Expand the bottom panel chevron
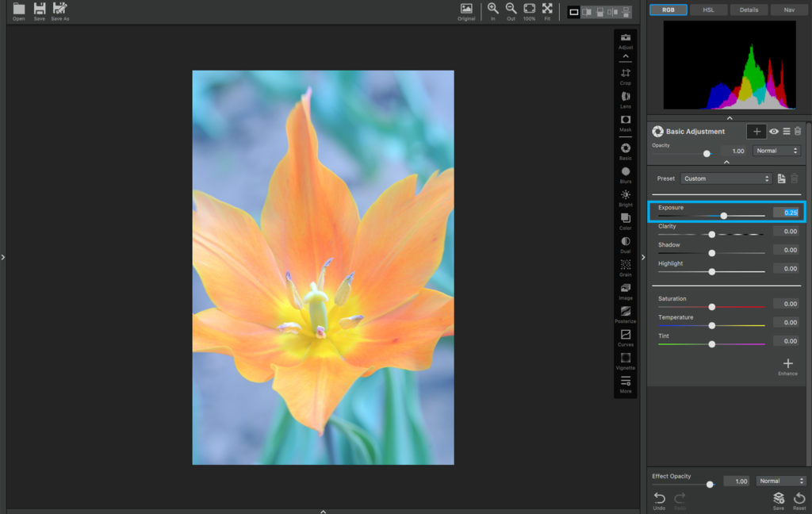The width and height of the screenshot is (812, 514). click(324, 512)
